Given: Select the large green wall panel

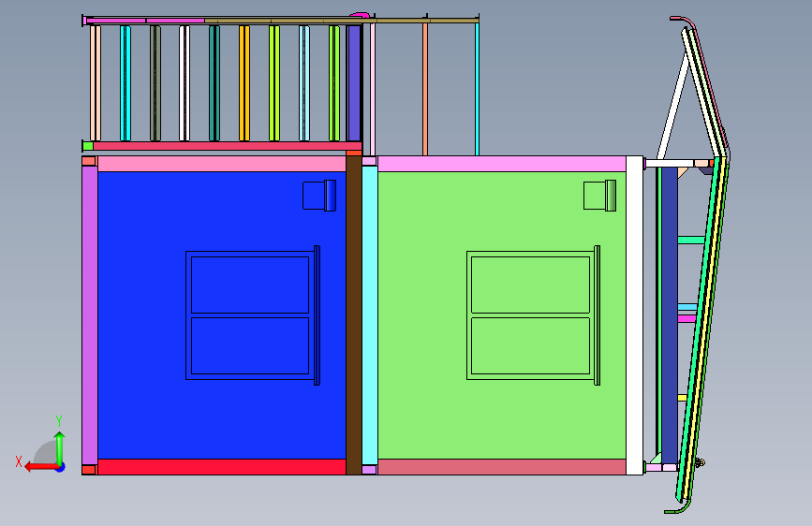Looking at the screenshot, I should coord(502,314).
